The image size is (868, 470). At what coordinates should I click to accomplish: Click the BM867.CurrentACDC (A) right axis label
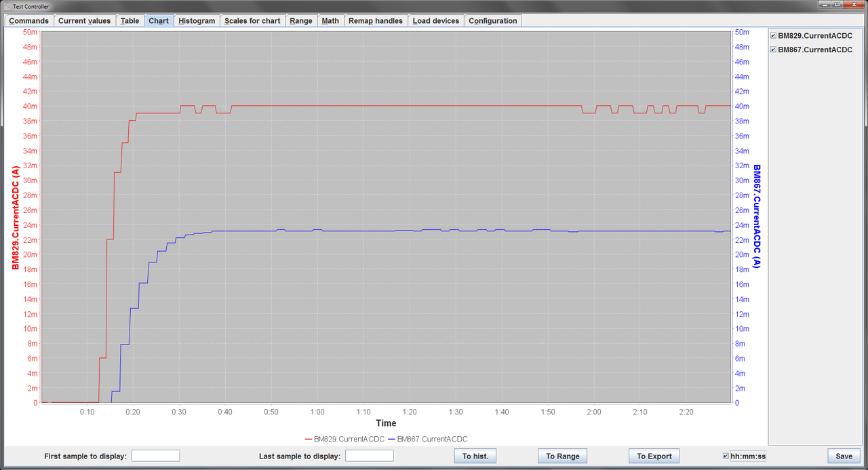tap(757, 216)
